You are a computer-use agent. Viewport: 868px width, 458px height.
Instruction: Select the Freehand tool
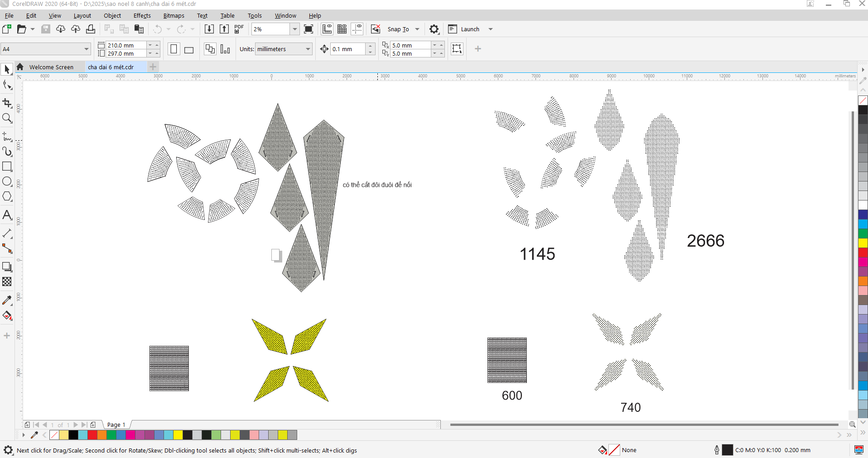7,137
